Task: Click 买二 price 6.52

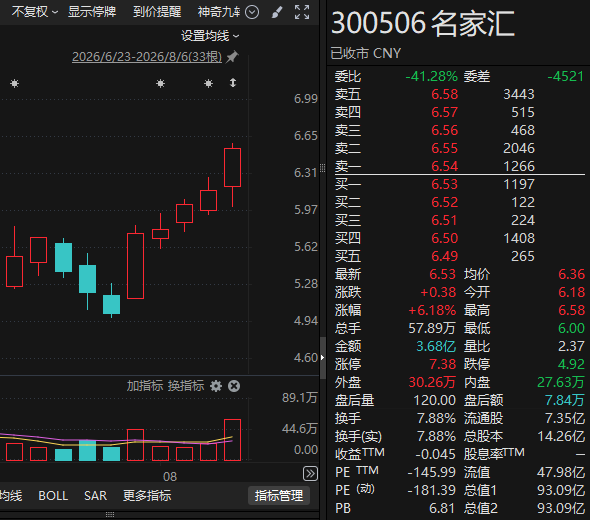Action: click(x=444, y=202)
